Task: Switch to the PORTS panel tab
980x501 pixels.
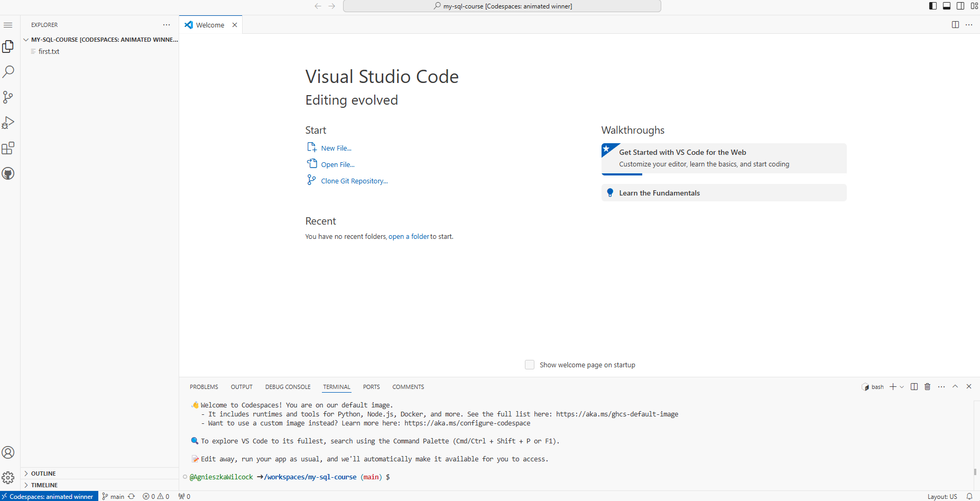Action: 371,387
